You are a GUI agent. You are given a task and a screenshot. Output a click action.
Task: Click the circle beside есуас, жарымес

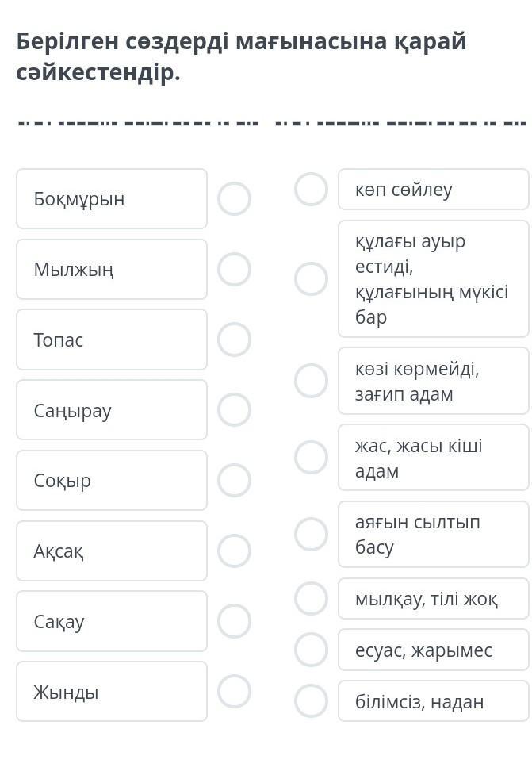coord(311,650)
